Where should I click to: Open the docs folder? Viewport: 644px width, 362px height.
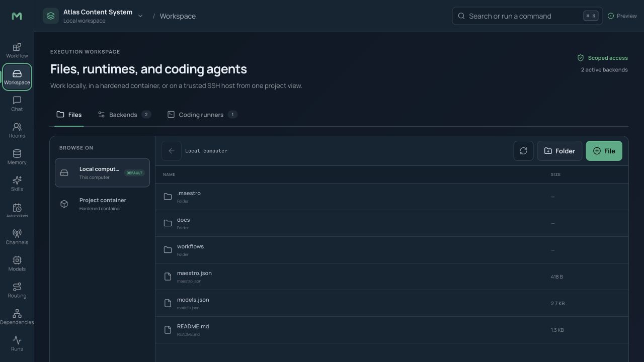click(391, 223)
